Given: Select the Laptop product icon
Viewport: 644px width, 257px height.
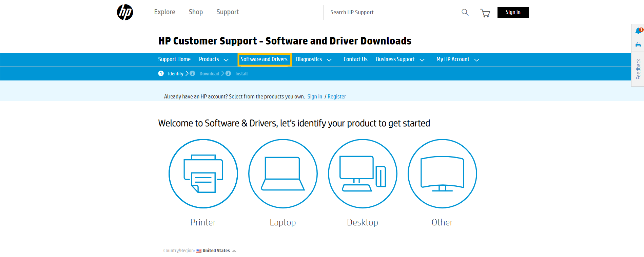Looking at the screenshot, I should pyautogui.click(x=283, y=173).
